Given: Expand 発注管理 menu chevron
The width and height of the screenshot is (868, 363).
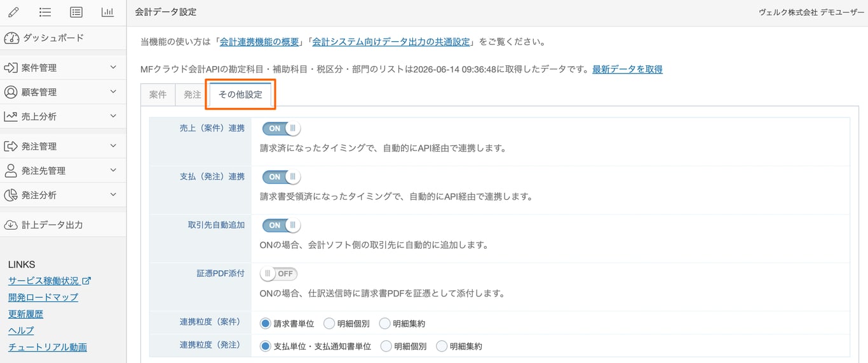Looking at the screenshot, I should (113, 146).
